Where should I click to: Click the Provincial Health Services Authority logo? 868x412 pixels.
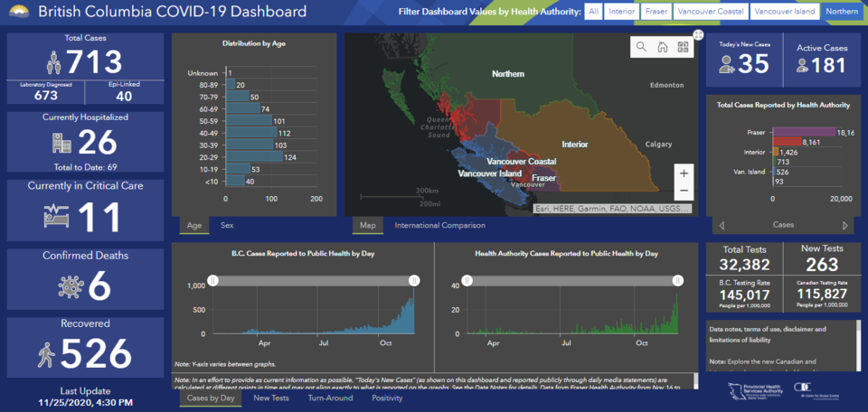click(x=754, y=389)
